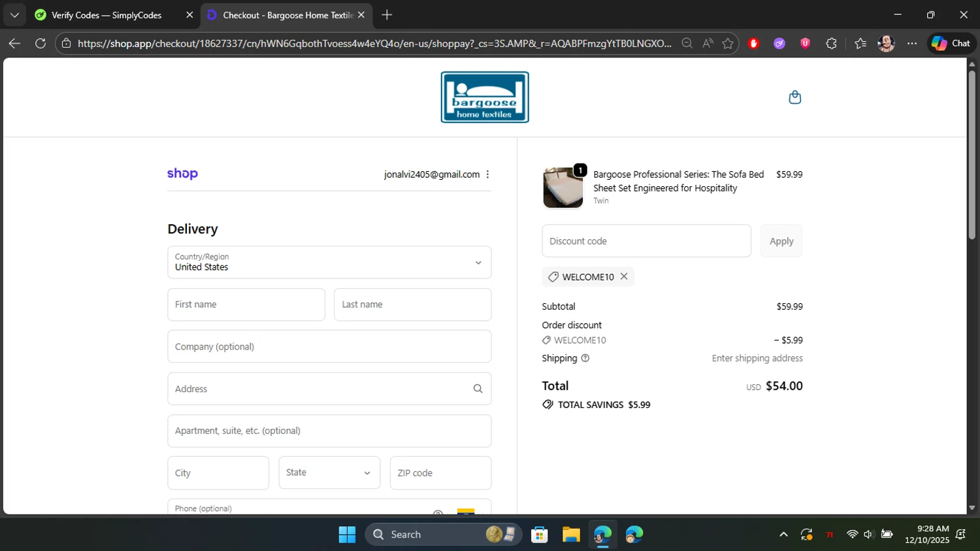The image size is (980, 551).
Task: Open the browser profile avatar
Action: pos(886,43)
